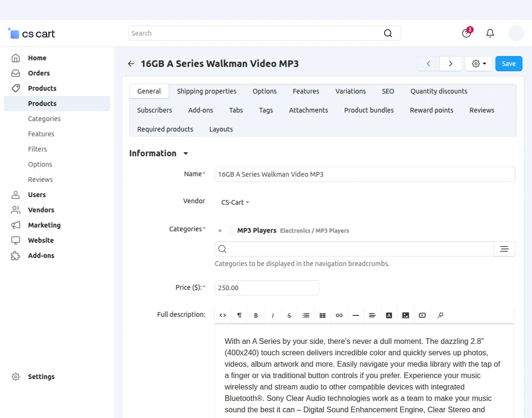Image resolution: width=532 pixels, height=418 pixels.
Task: Go to Categories in the sidebar
Action: [x=44, y=119]
